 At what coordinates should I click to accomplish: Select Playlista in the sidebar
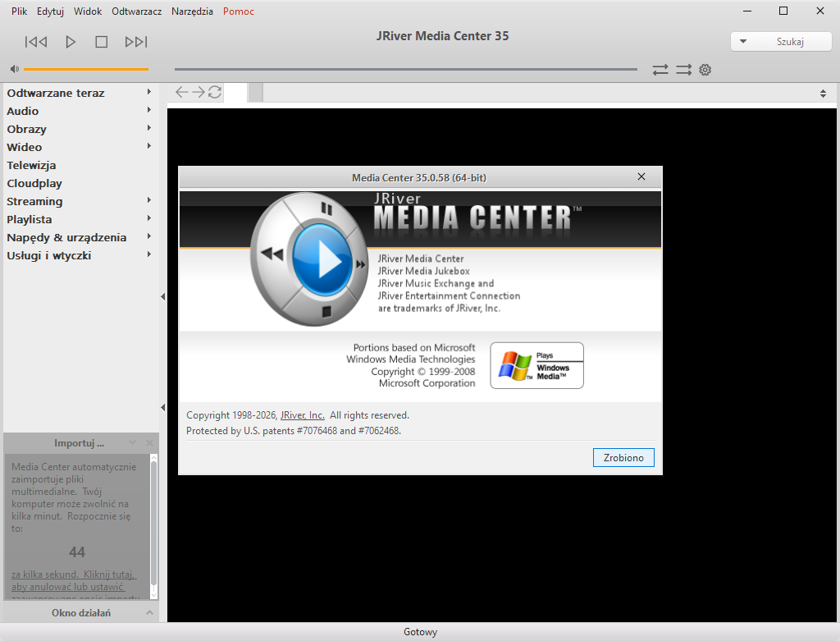[30, 219]
